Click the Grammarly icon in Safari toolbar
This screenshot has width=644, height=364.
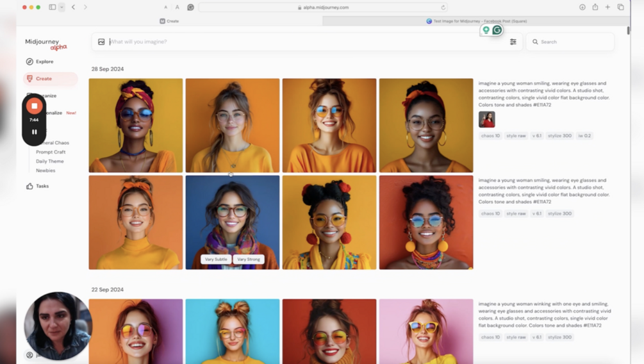[x=190, y=7]
